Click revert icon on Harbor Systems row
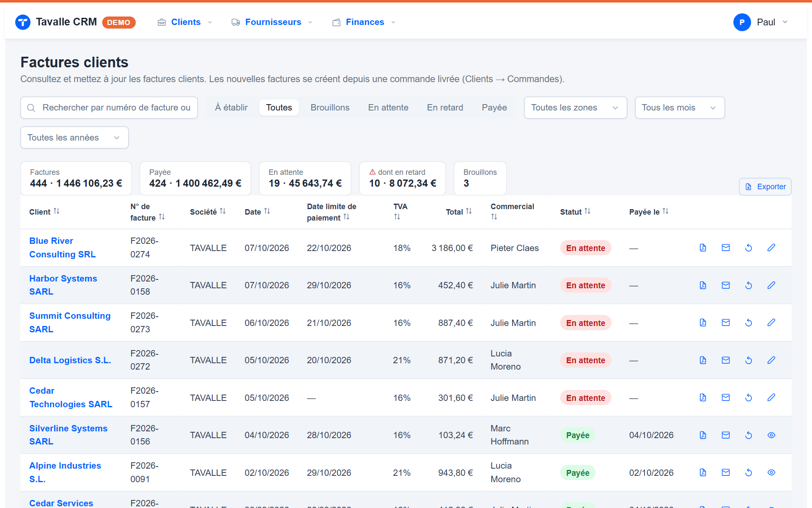The image size is (812, 508). click(749, 285)
